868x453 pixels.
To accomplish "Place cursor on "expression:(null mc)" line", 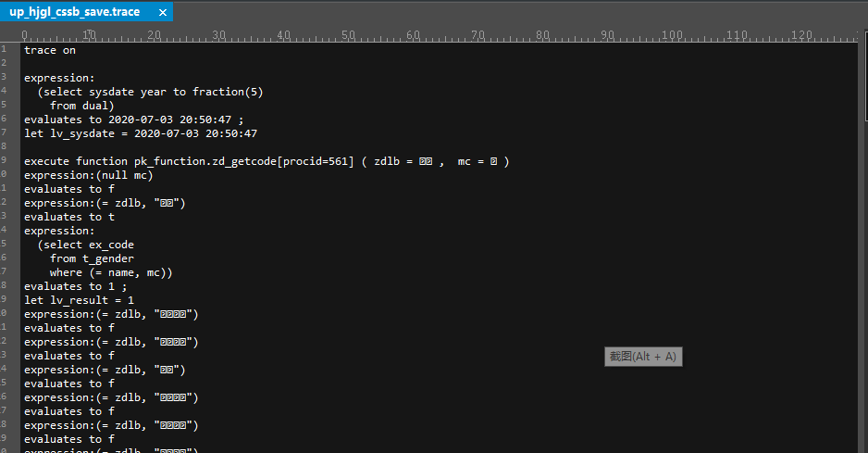I will pyautogui.click(x=89, y=175).
